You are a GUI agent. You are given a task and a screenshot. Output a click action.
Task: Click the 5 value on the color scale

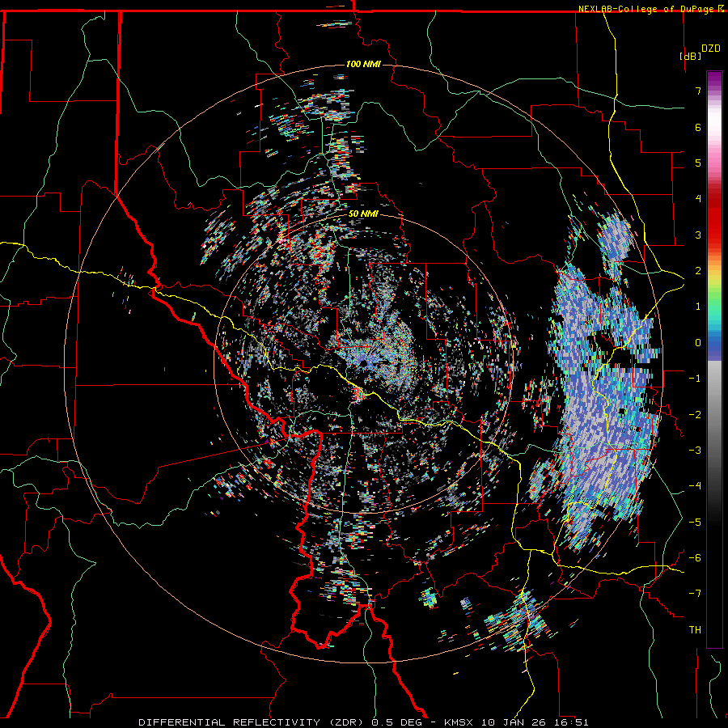coord(698,163)
